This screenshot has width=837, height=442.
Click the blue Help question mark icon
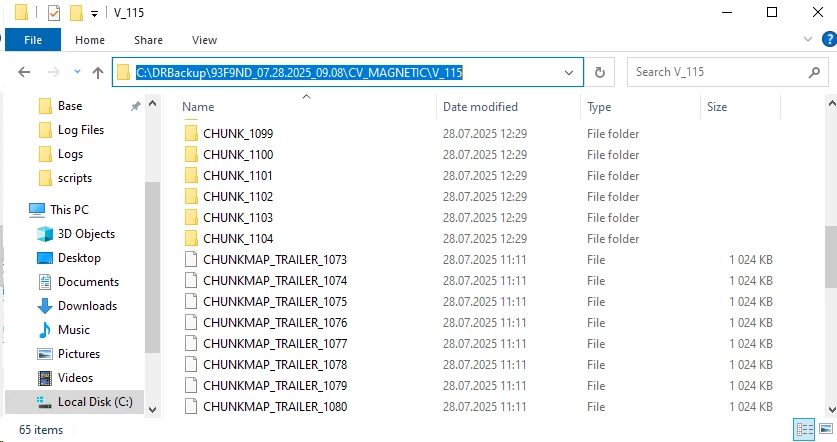pyautogui.click(x=830, y=40)
